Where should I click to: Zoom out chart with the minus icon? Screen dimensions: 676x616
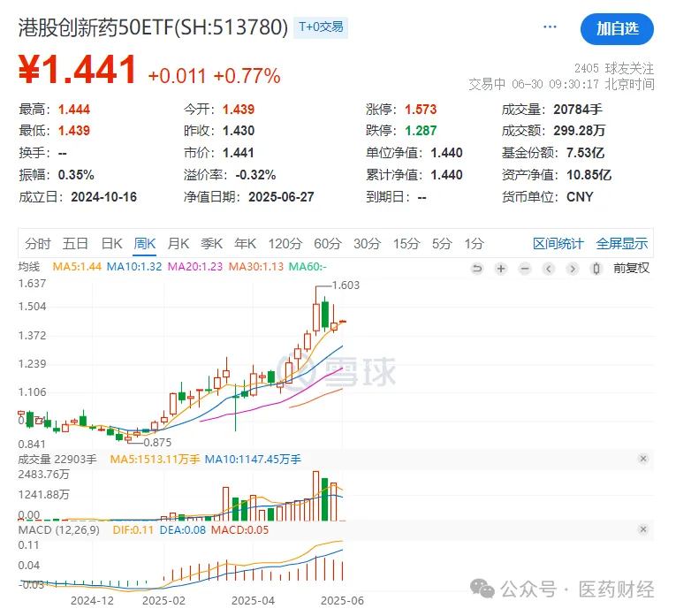tap(525, 268)
